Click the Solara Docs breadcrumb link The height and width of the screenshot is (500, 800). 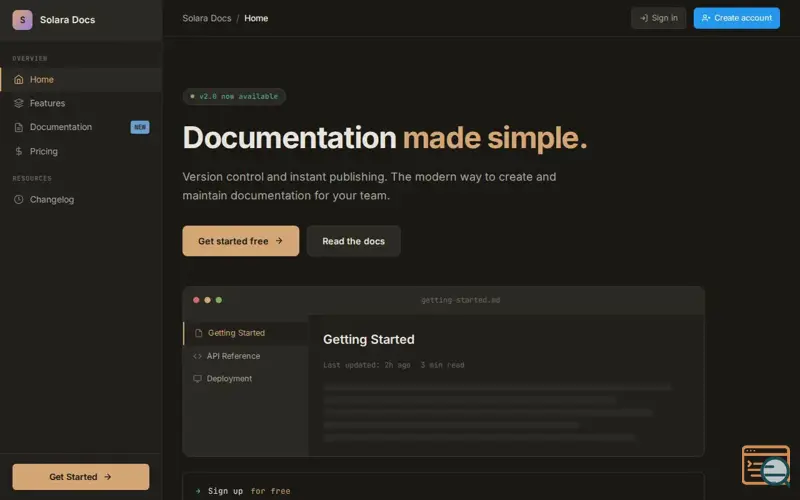[x=207, y=18]
